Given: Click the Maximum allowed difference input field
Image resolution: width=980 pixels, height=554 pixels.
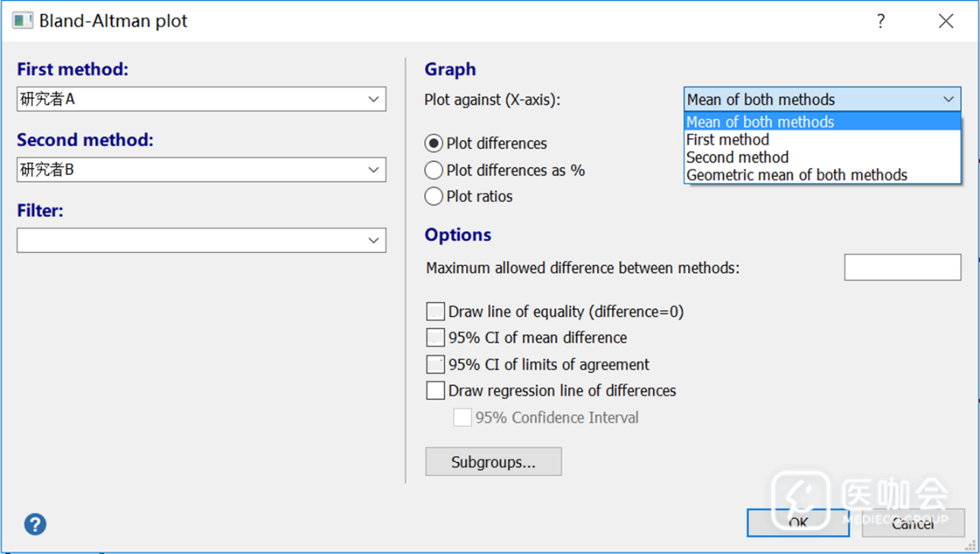Looking at the screenshot, I should click(902, 268).
